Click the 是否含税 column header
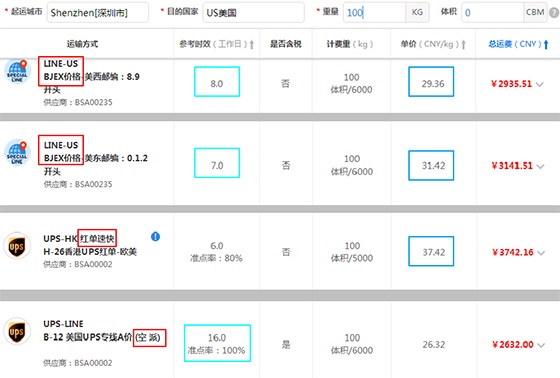Image resolution: width=560 pixels, height=378 pixels. tap(286, 44)
